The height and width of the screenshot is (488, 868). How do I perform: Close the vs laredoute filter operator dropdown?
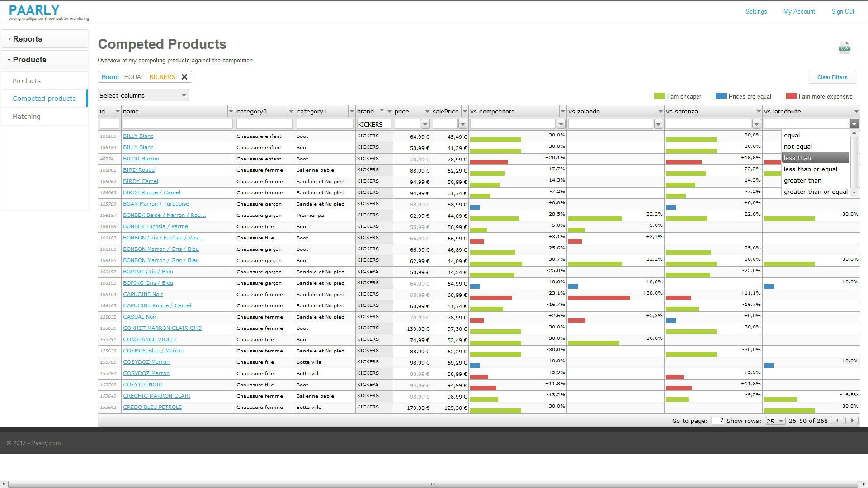click(x=854, y=124)
